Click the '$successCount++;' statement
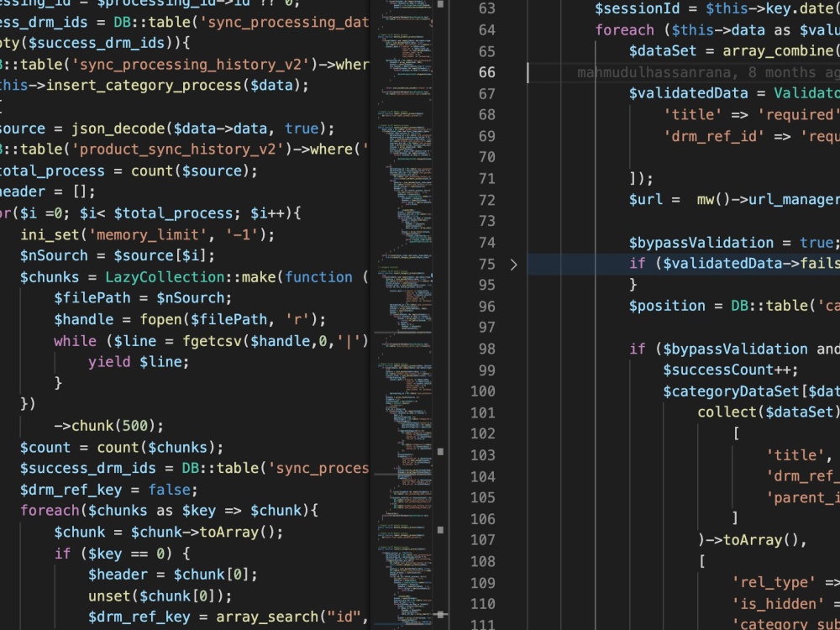This screenshot has width=840, height=630. (x=731, y=370)
